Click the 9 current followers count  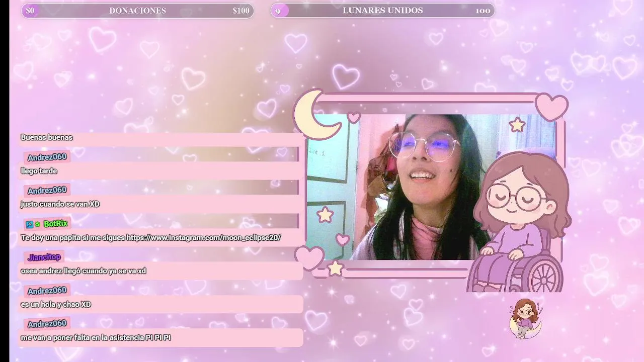click(278, 11)
